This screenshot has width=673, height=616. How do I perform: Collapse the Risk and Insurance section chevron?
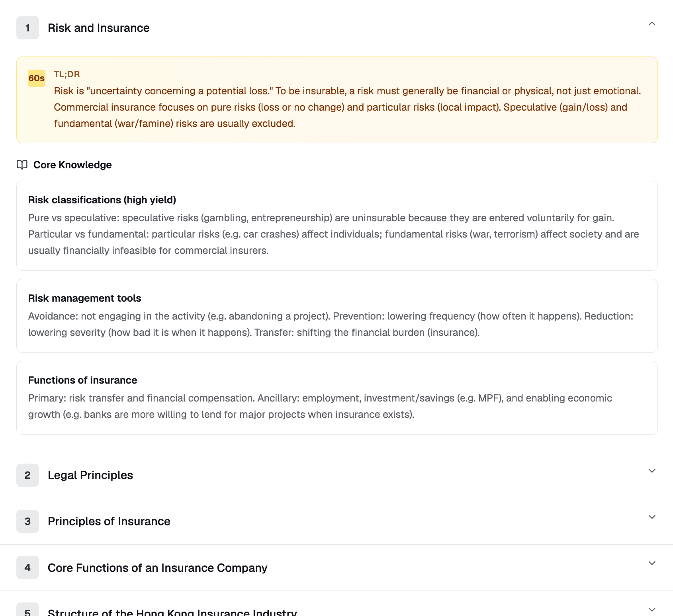(x=652, y=24)
